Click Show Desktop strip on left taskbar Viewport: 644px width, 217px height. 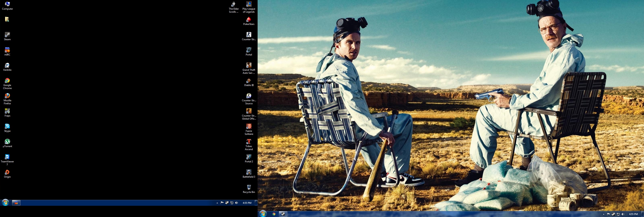(x=256, y=203)
